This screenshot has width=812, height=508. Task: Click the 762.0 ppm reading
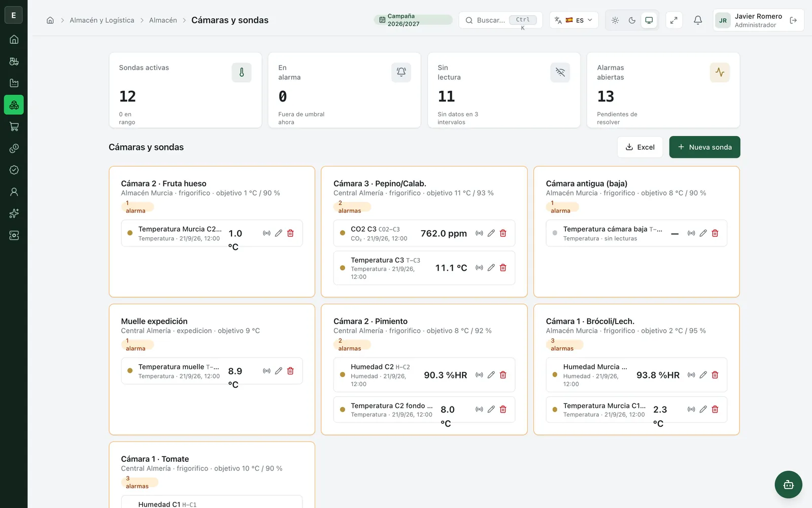click(x=444, y=234)
